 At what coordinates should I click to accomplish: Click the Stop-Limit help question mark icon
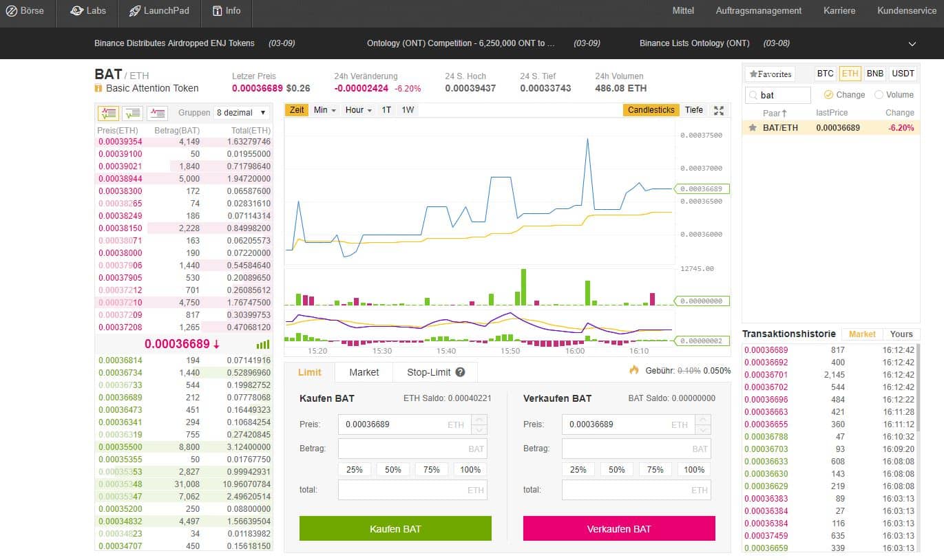tap(461, 372)
